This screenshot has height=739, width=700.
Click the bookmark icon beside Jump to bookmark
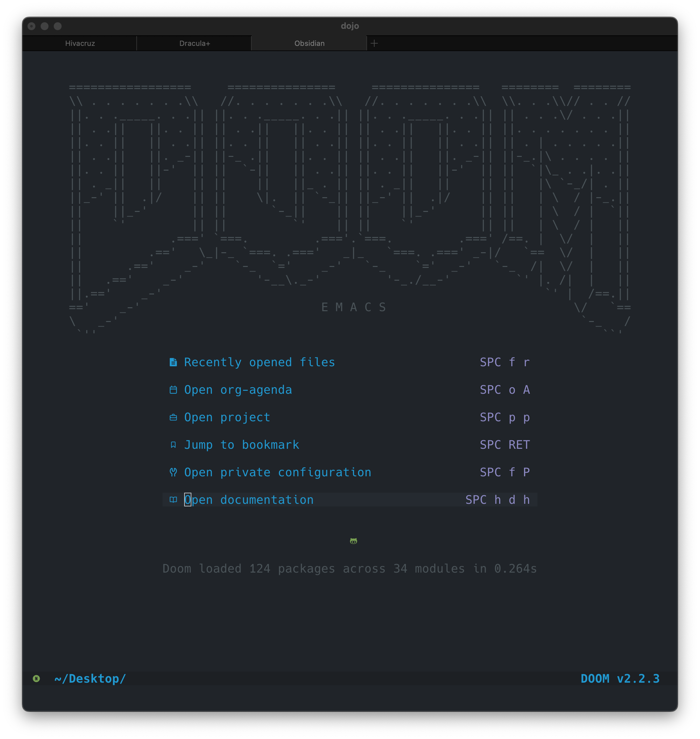click(x=173, y=445)
